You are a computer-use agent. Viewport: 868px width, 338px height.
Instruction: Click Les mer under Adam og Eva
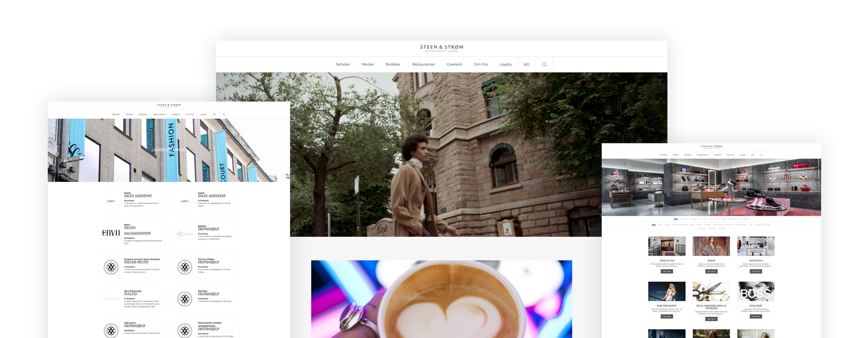(x=667, y=271)
